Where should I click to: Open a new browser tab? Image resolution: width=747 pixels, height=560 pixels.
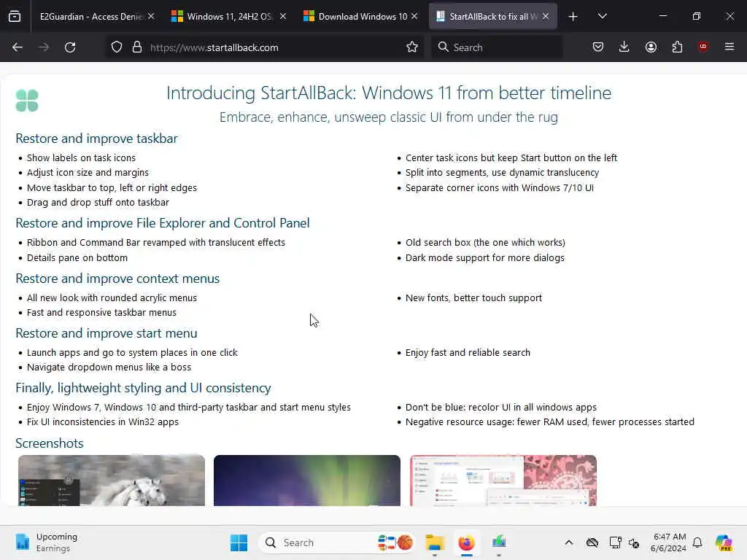tap(573, 17)
